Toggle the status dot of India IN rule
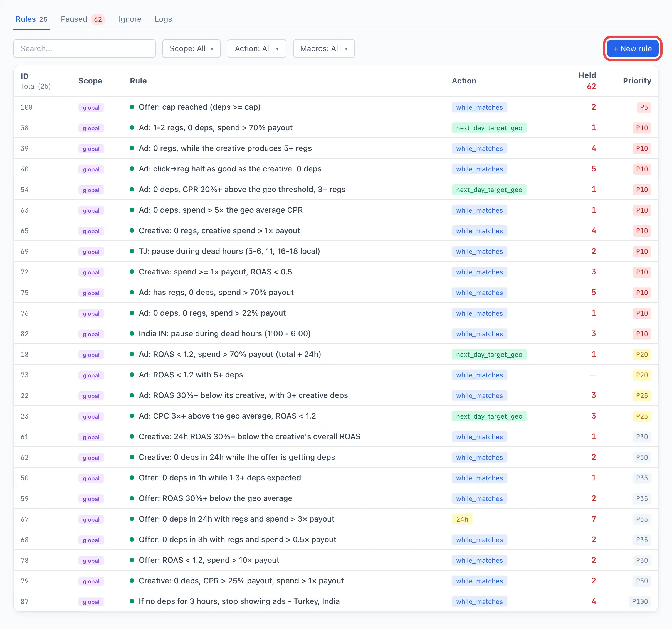Screen dimensions: 672x629 pyautogui.click(x=132, y=333)
